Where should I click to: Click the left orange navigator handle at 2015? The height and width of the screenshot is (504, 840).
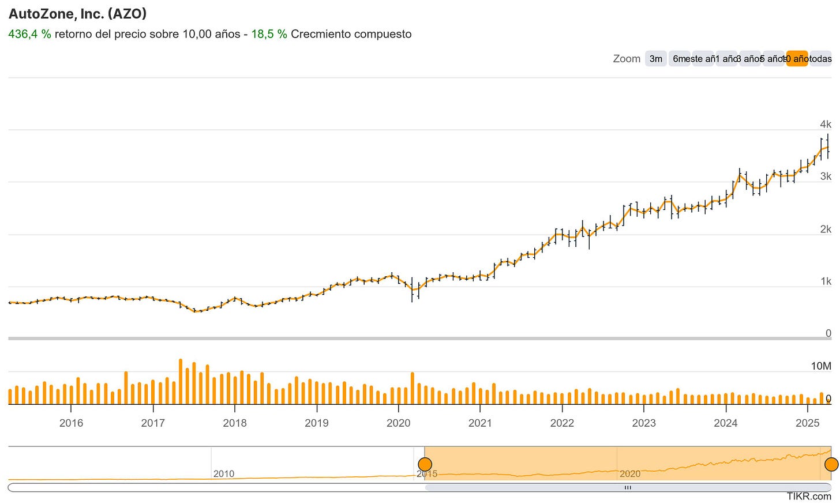[x=425, y=464]
